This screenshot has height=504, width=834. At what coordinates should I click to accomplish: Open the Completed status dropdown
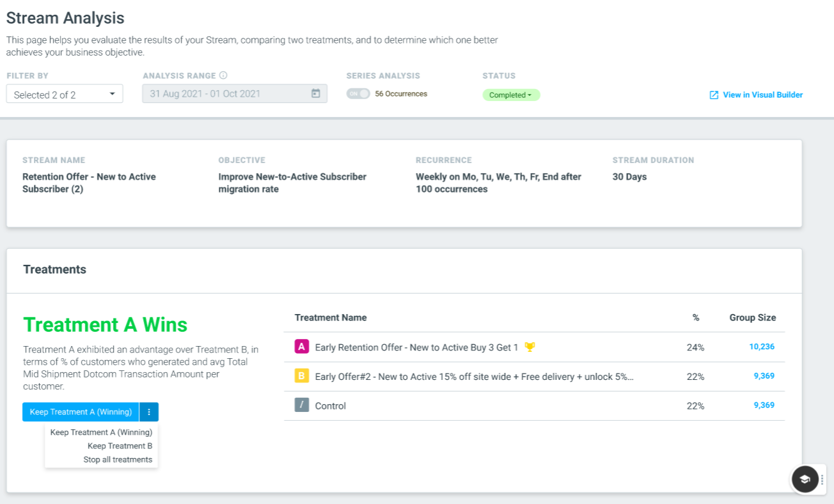coord(511,95)
